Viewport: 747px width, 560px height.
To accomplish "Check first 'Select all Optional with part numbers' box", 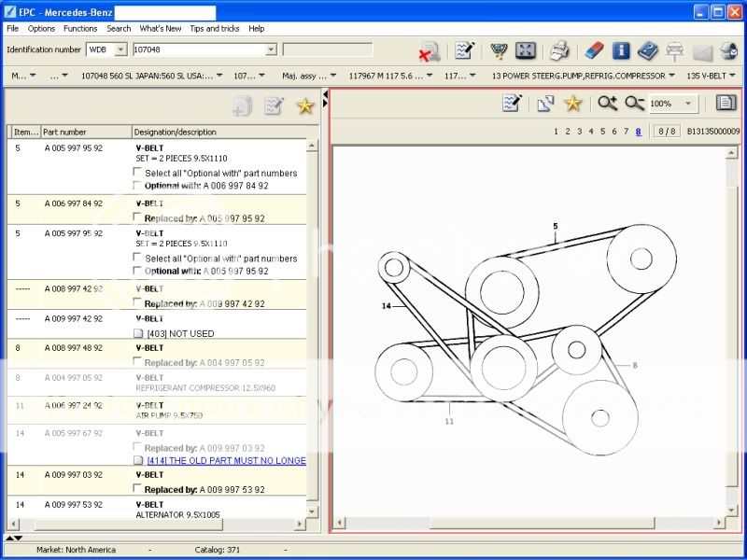I will pyautogui.click(x=138, y=173).
